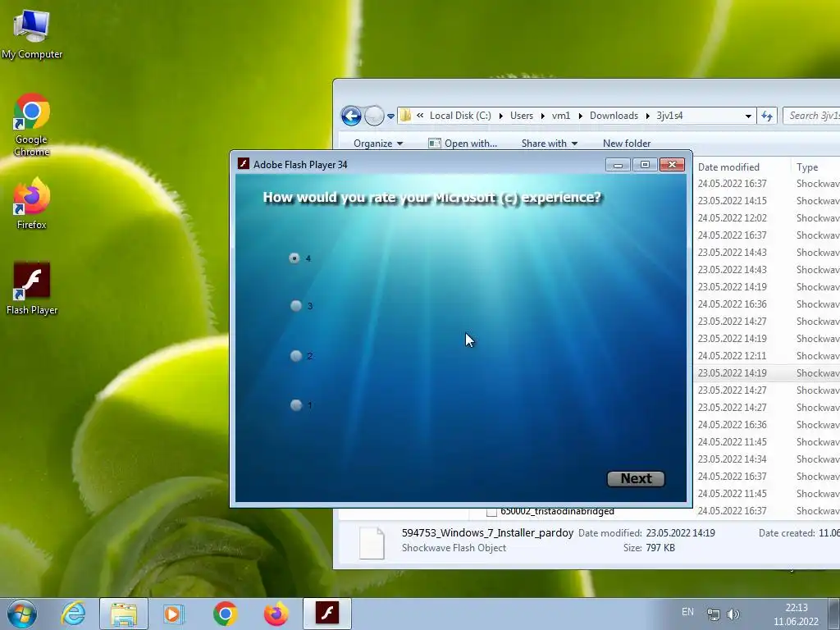Switch to Flash Player taskbar button
The image size is (840, 630).
pyautogui.click(x=326, y=614)
